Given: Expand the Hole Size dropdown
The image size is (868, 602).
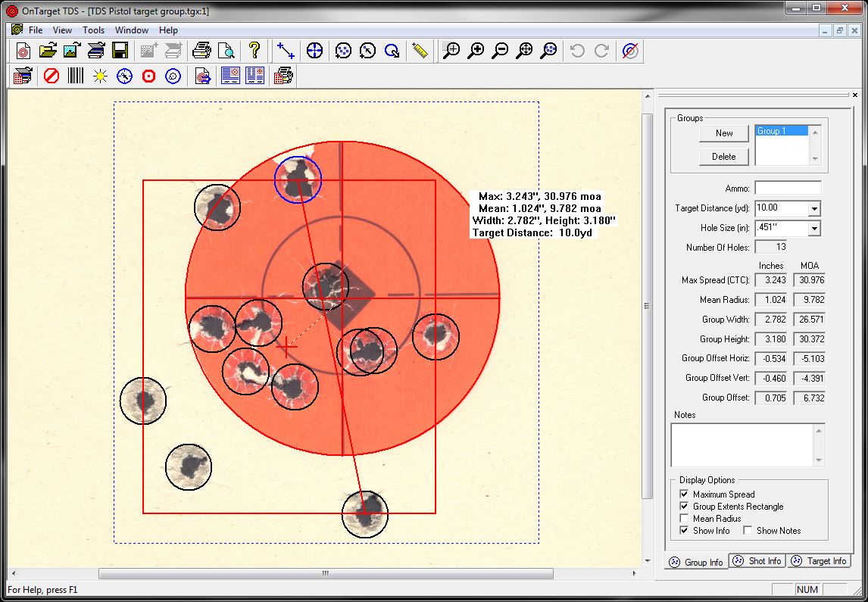Looking at the screenshot, I should tap(814, 229).
